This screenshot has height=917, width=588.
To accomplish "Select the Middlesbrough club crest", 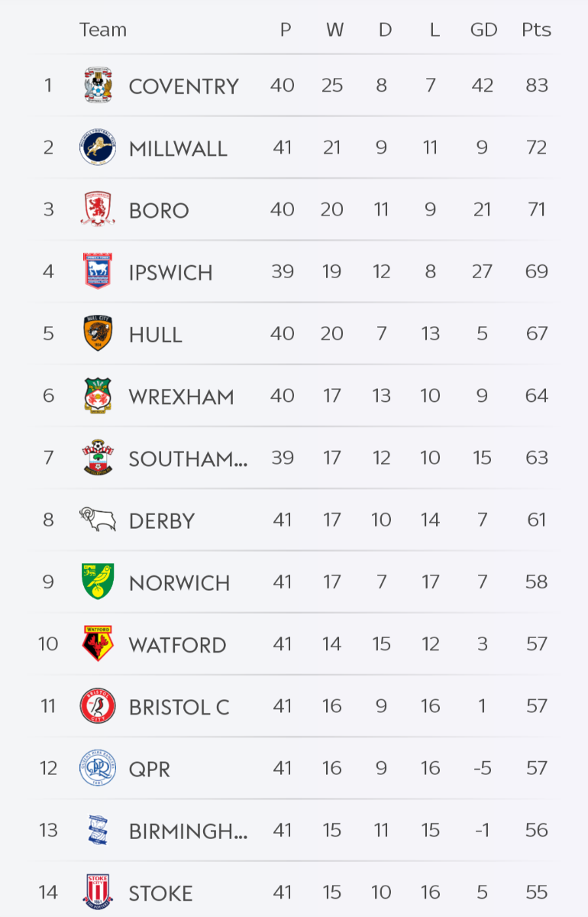I will click(98, 209).
